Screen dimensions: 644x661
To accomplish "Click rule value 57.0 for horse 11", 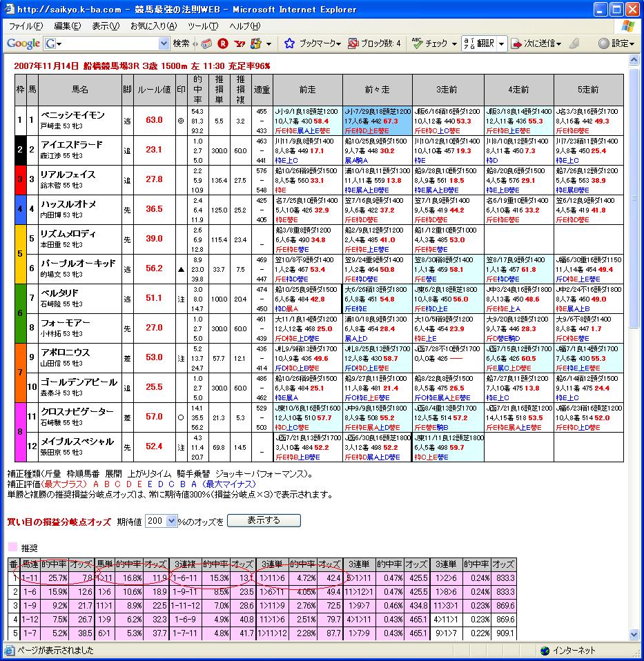I will click(154, 417).
